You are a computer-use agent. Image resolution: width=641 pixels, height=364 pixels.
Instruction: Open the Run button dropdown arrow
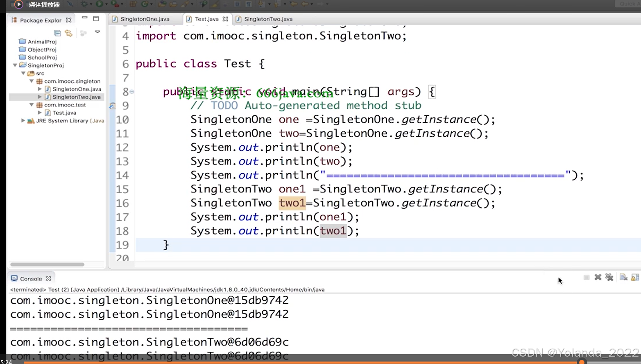[106, 4]
